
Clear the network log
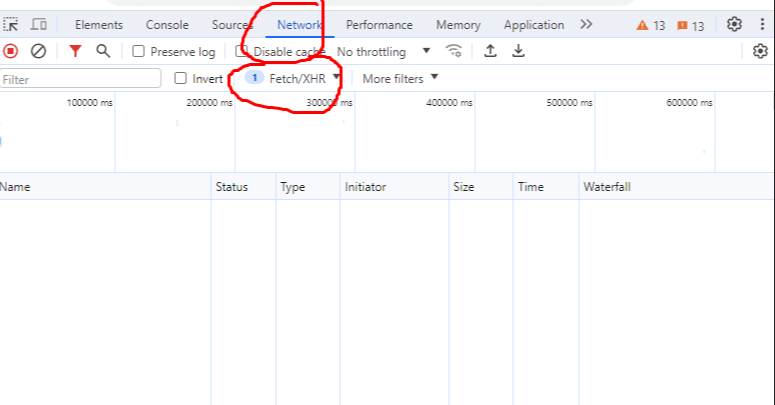click(38, 51)
